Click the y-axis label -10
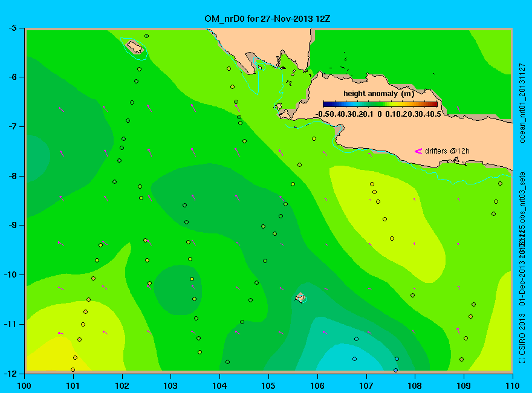Viewport: 532px width, 393px height. coord(10,274)
